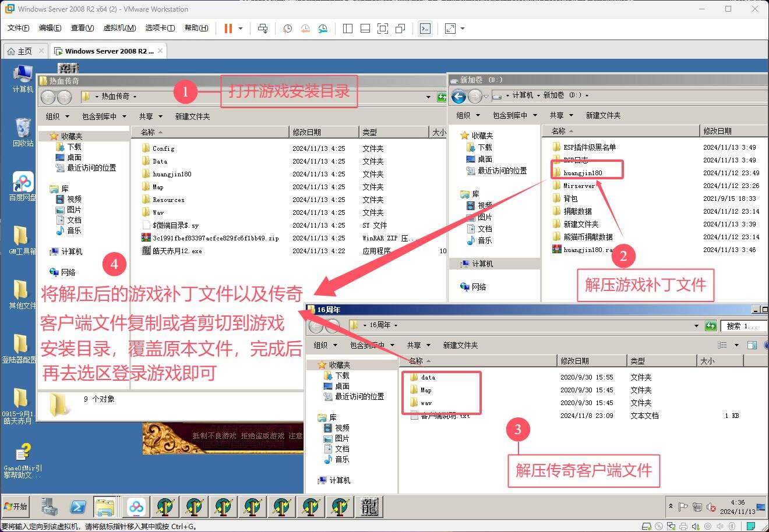
Task: Toggle Unity mode in the VMware toolbar
Action: tap(400, 29)
